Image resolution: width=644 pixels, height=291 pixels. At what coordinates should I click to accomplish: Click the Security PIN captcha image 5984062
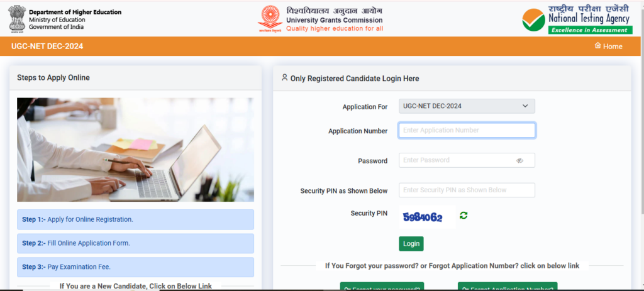[x=427, y=217]
